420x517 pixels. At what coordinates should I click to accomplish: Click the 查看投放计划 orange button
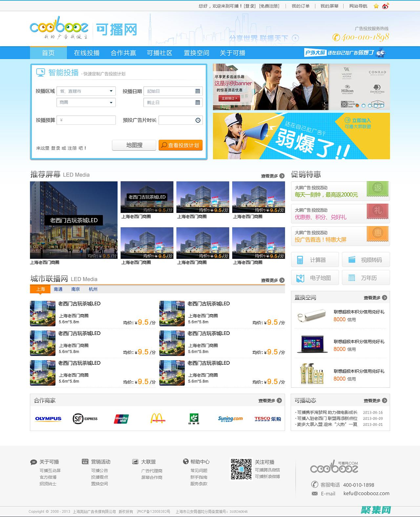tap(180, 145)
